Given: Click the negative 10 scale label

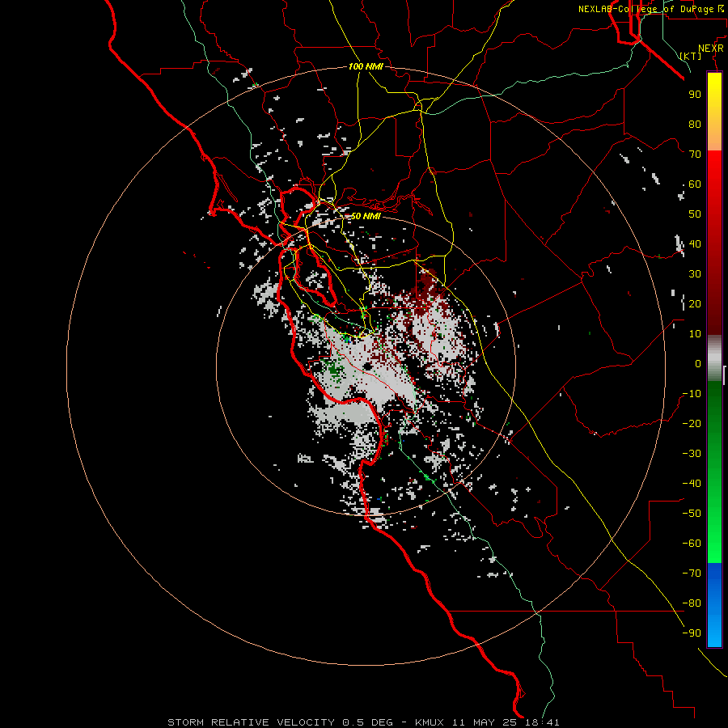Looking at the screenshot, I should coord(692,394).
